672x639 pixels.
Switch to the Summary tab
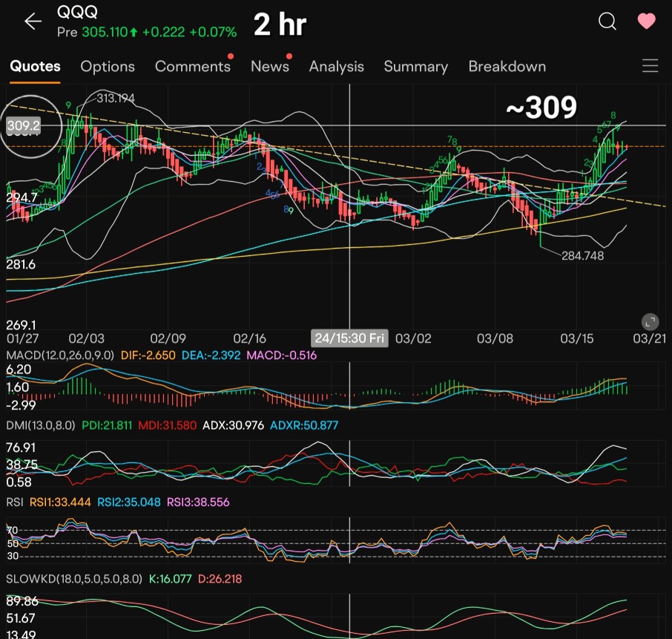[x=415, y=67]
